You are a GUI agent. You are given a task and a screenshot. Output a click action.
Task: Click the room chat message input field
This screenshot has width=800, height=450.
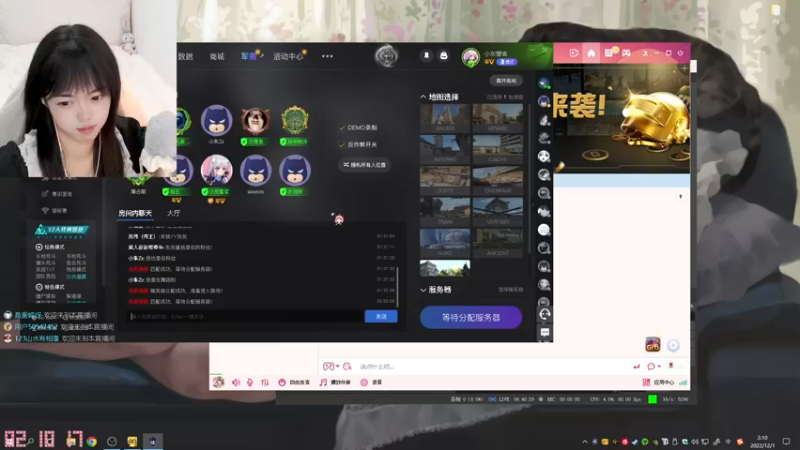pyautogui.click(x=246, y=316)
